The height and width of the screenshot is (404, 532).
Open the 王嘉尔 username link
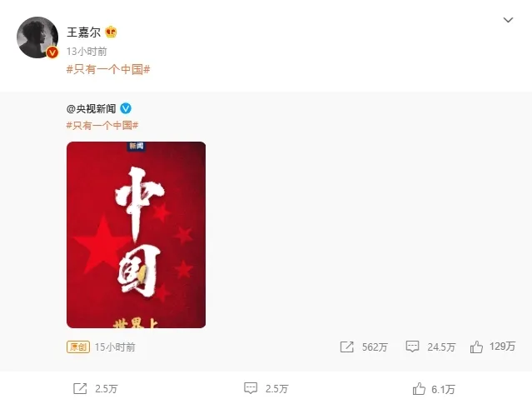[83, 32]
